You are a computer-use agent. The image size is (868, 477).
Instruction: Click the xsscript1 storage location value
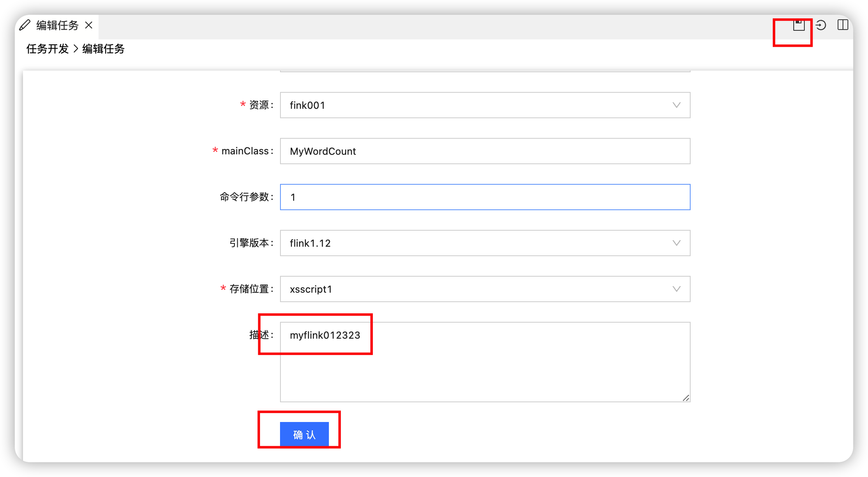[310, 289]
